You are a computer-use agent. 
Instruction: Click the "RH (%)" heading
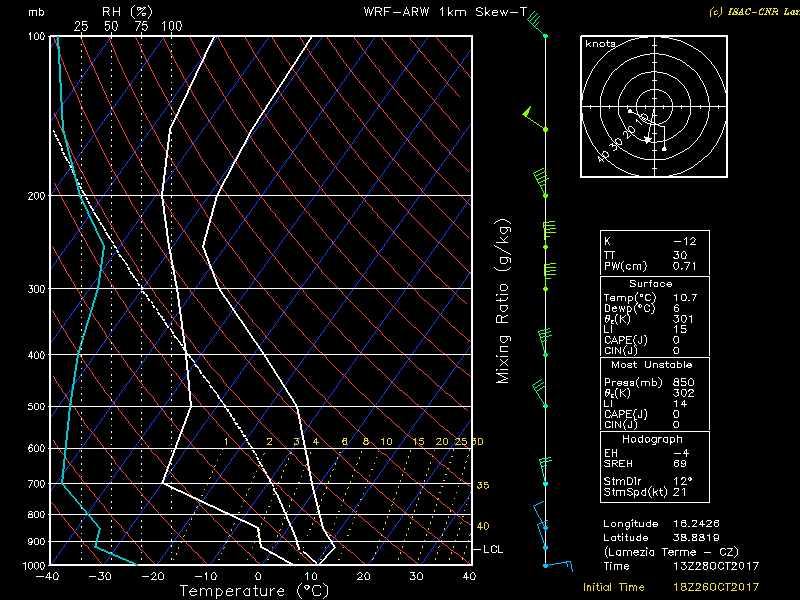coord(127,12)
